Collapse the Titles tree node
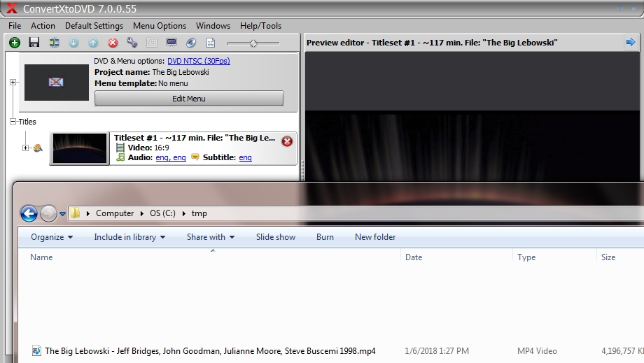The image size is (644, 363). 13,122
